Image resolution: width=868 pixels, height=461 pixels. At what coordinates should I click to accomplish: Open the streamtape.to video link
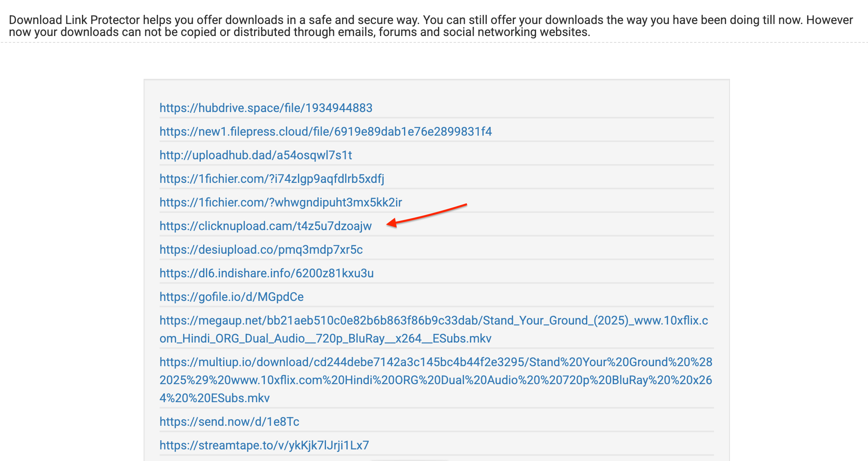(x=264, y=445)
